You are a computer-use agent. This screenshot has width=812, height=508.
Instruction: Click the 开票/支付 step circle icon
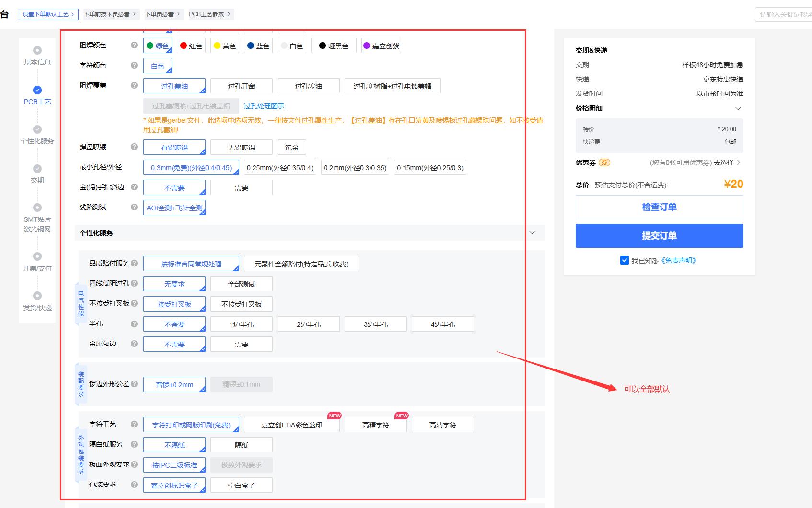pos(37,256)
